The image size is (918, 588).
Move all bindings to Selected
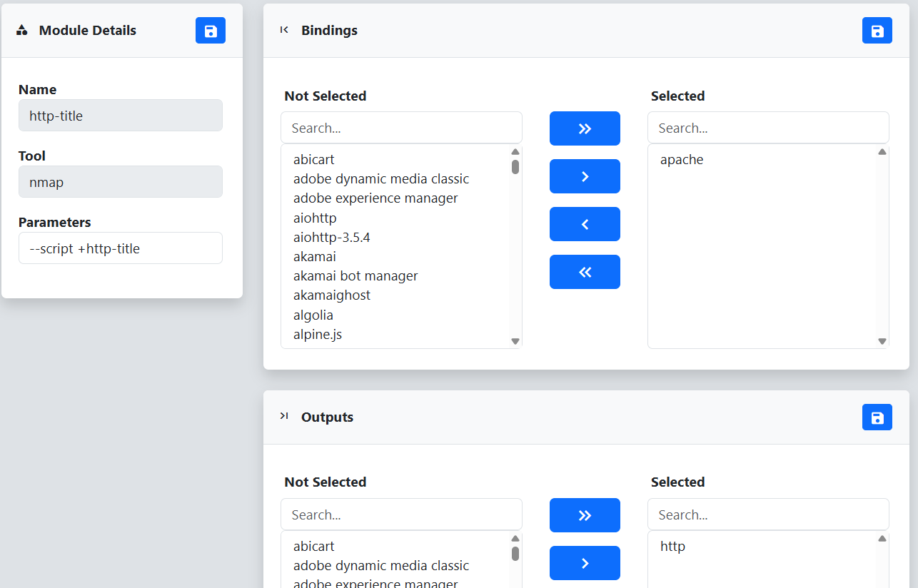coord(585,128)
